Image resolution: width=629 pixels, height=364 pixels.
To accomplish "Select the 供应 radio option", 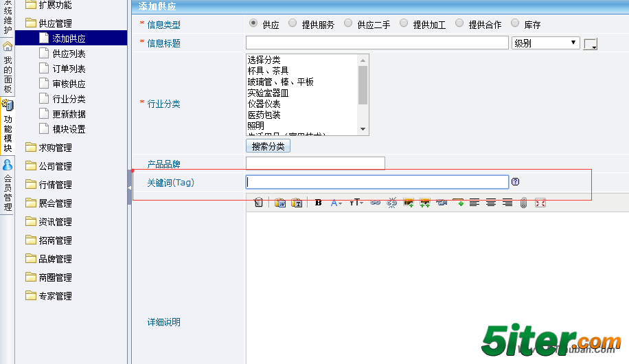I will 253,23.
